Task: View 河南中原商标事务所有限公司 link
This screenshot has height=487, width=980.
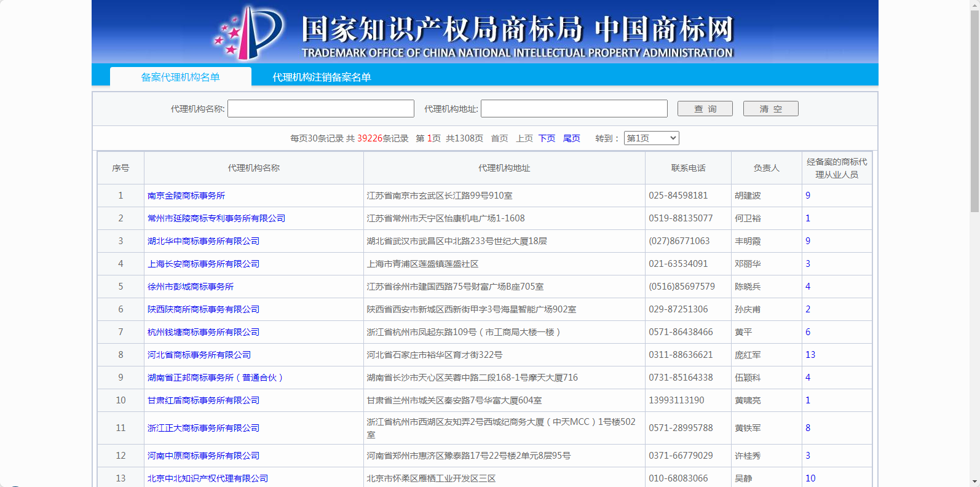Action: [204, 456]
